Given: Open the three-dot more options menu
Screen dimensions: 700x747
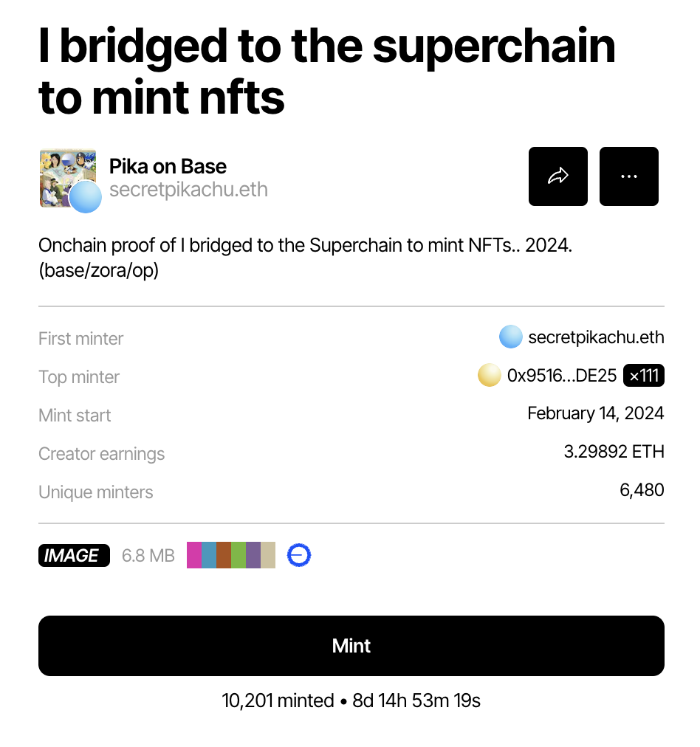Looking at the screenshot, I should [x=628, y=176].
